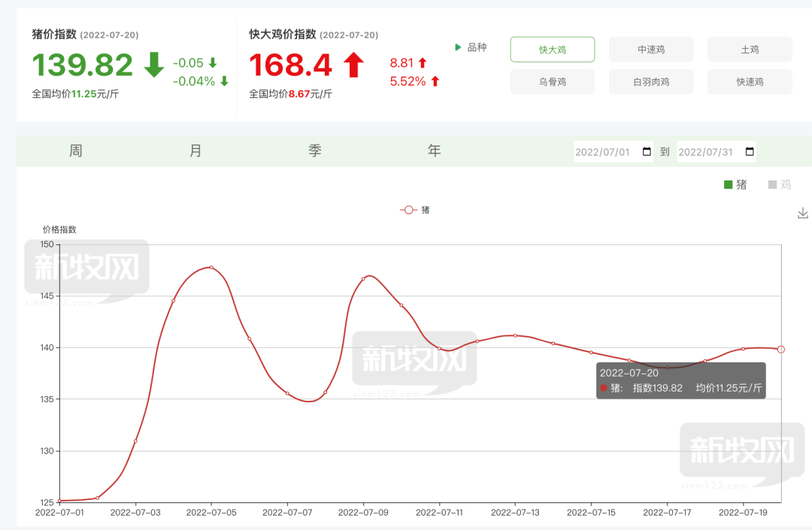Click the 5.52% change value
The height and width of the screenshot is (530, 812).
[x=408, y=81]
